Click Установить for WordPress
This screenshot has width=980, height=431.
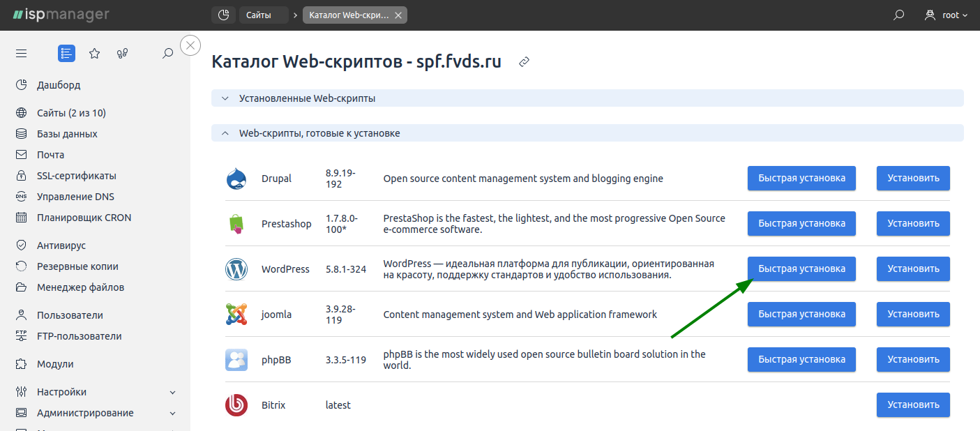coord(913,269)
